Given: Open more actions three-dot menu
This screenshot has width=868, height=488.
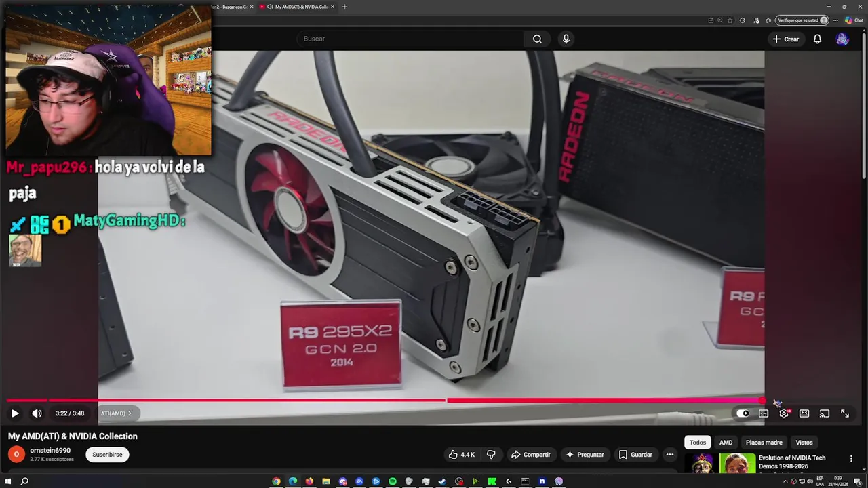Looking at the screenshot, I should pos(670,455).
